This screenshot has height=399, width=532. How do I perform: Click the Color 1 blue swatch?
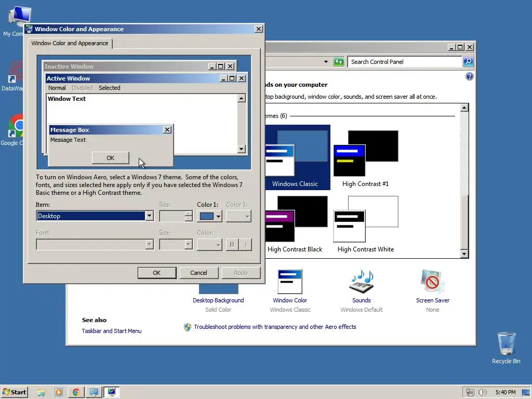point(207,216)
